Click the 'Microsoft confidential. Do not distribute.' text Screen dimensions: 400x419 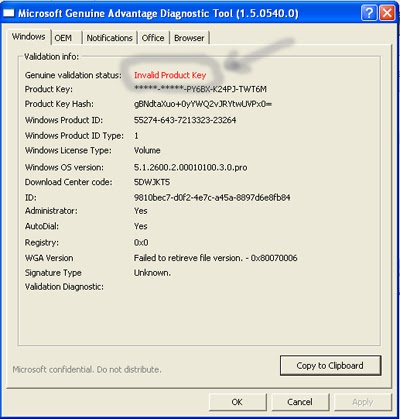click(87, 370)
